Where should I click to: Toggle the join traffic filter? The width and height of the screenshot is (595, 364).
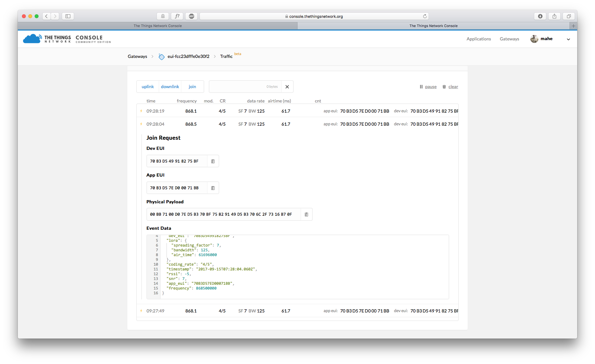pos(192,87)
